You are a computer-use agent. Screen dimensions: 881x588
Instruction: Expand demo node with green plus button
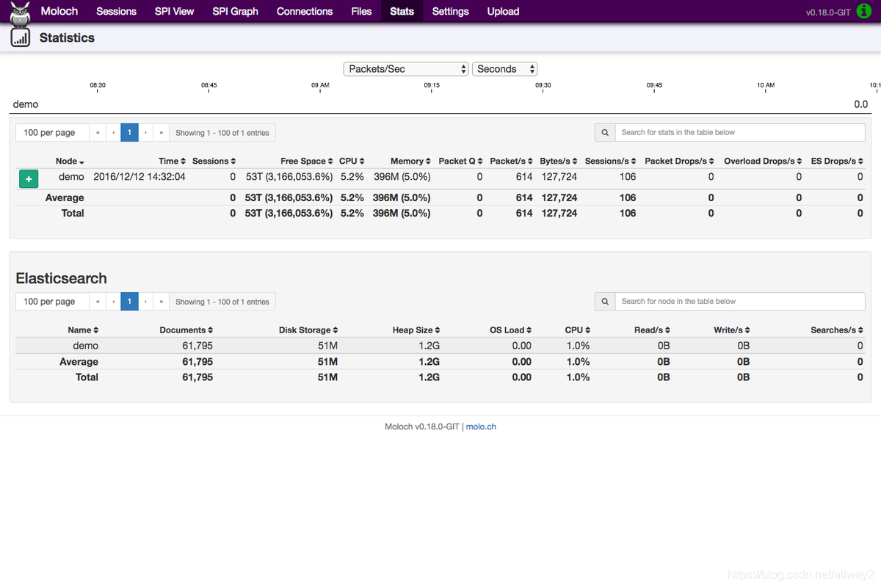29,178
